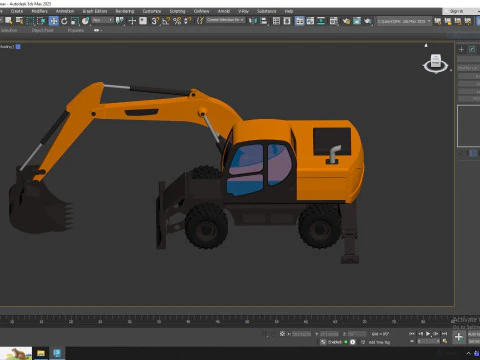Viewport: 480px width, 360px height.
Task: Open the Schematic View icon
Action: 321,21
